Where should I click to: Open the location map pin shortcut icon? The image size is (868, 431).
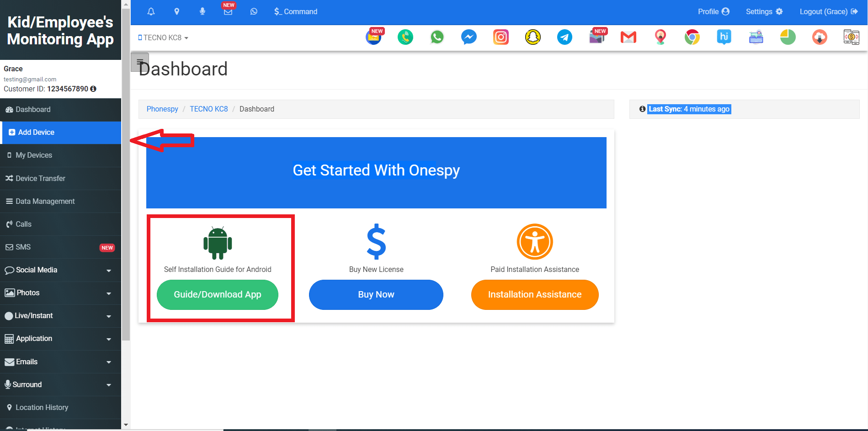coord(660,37)
